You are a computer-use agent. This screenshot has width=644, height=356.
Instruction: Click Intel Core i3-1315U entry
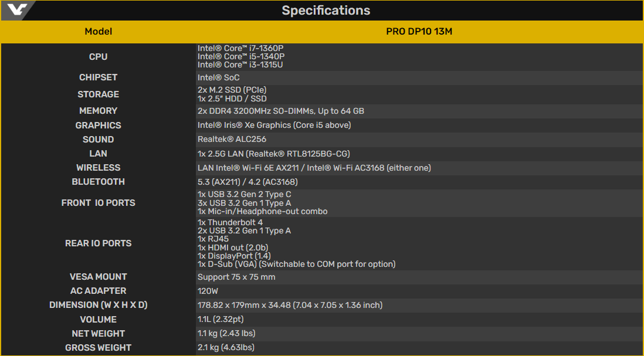[240, 65]
